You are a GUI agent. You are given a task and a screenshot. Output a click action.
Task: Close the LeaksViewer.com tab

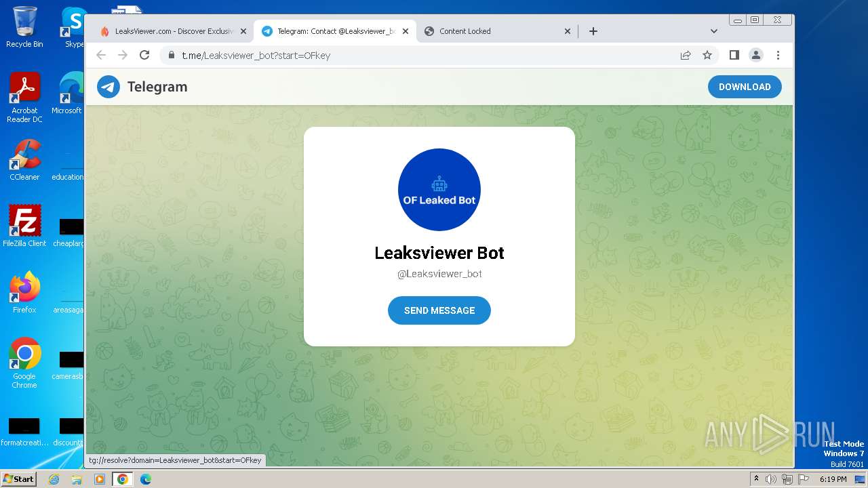click(x=244, y=31)
